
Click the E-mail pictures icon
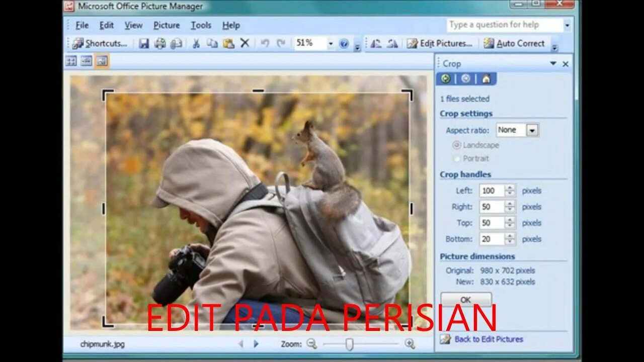[176, 44]
